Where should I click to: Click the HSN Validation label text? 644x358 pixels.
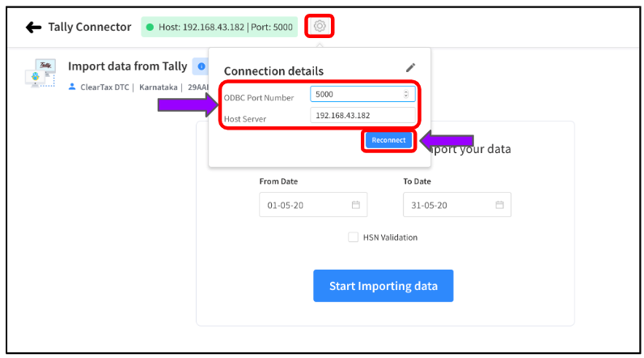tap(390, 237)
